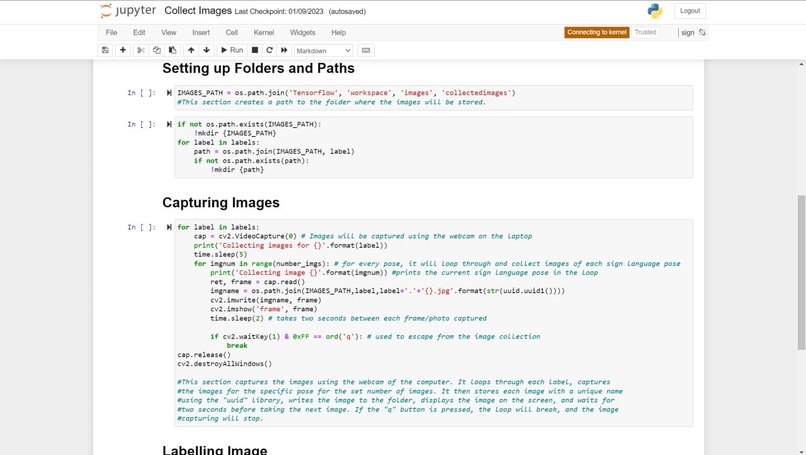Click the Setting up Folders and Paths heading
Screen dimensions: 806x455
(x=259, y=68)
